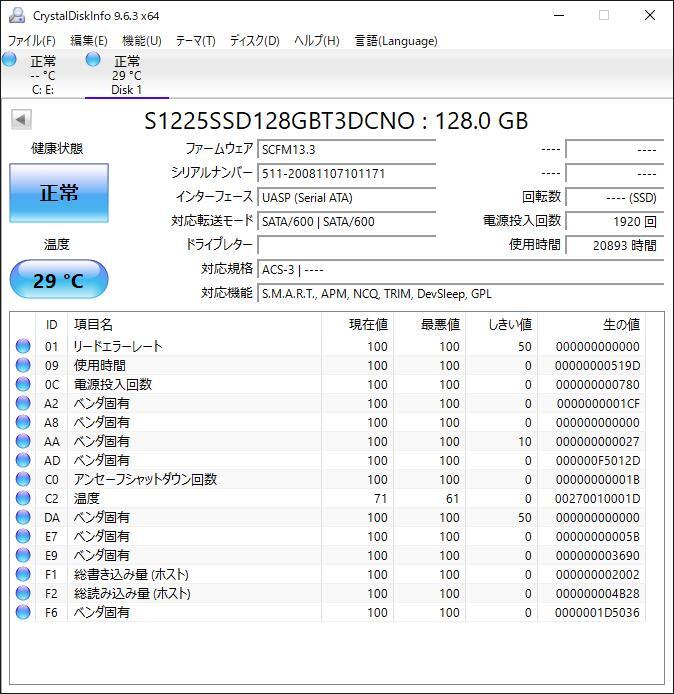This screenshot has height=694, width=674.
Task: Select the Disk 1 tab
Action: (127, 75)
